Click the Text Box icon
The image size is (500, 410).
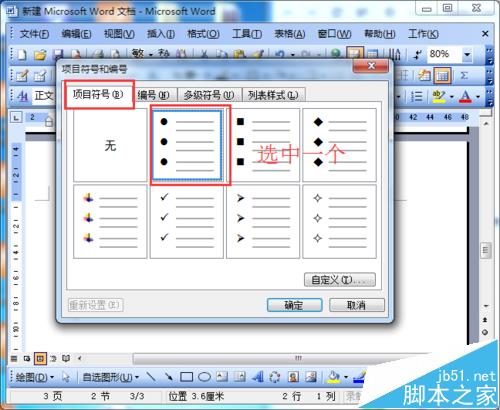click(x=222, y=377)
